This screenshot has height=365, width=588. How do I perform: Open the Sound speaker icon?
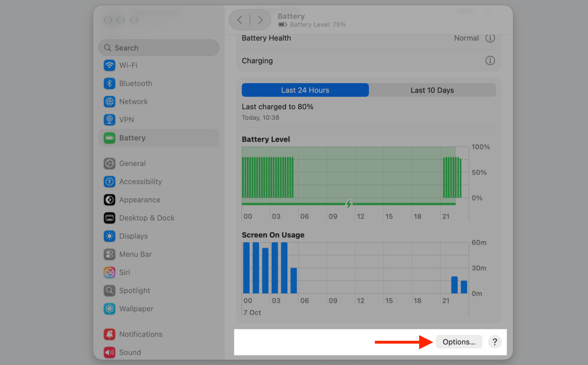click(x=109, y=352)
